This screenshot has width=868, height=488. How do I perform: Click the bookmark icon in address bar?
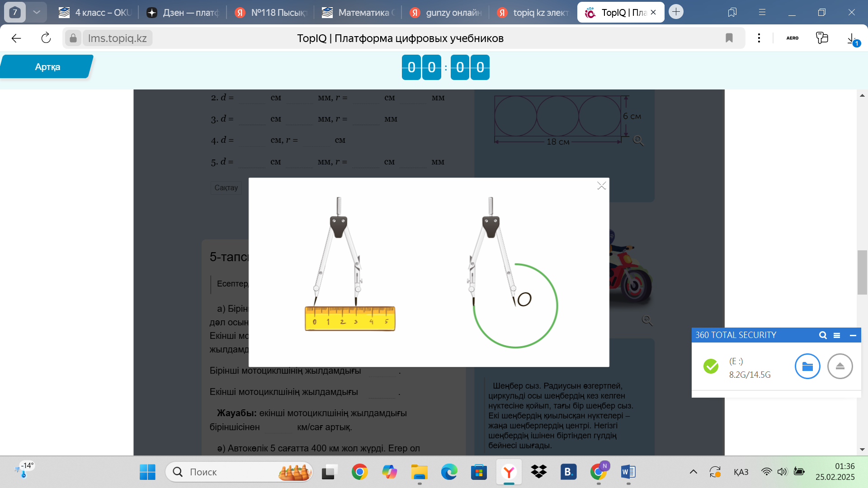(729, 38)
